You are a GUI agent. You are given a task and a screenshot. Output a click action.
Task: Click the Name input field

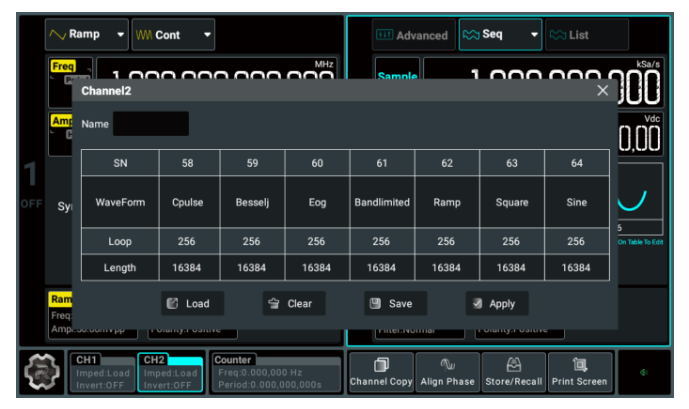(x=151, y=124)
